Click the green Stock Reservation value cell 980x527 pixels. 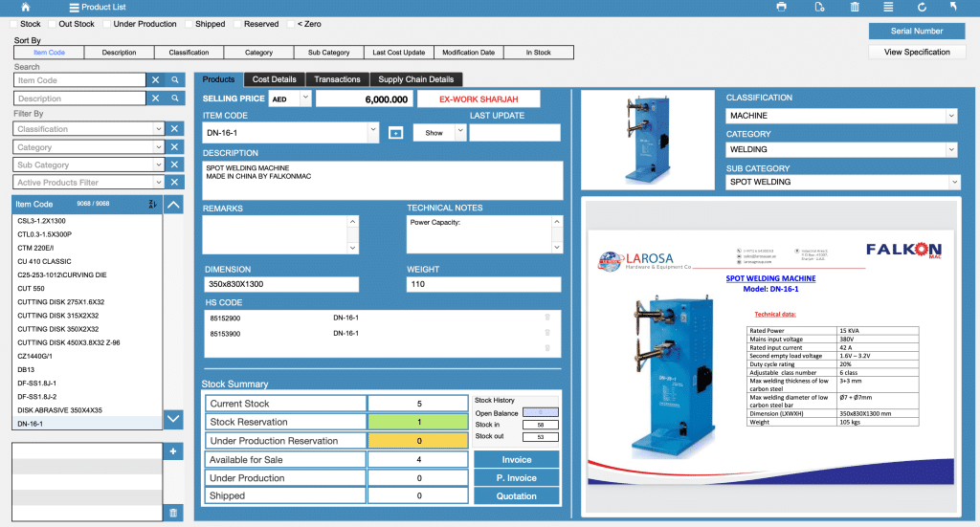(x=419, y=422)
